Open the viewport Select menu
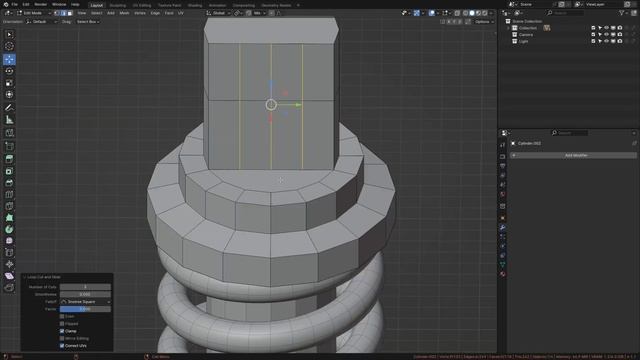 click(96, 13)
